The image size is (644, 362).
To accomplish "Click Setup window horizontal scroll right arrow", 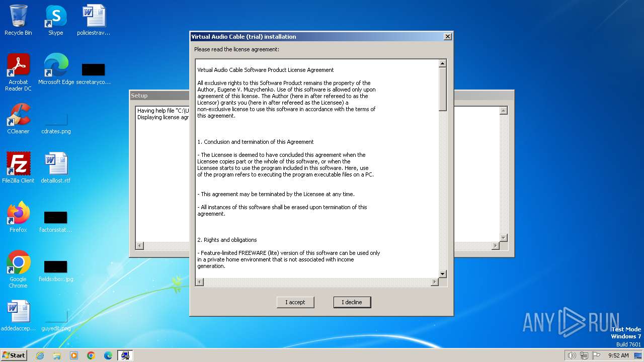I will point(495,246).
